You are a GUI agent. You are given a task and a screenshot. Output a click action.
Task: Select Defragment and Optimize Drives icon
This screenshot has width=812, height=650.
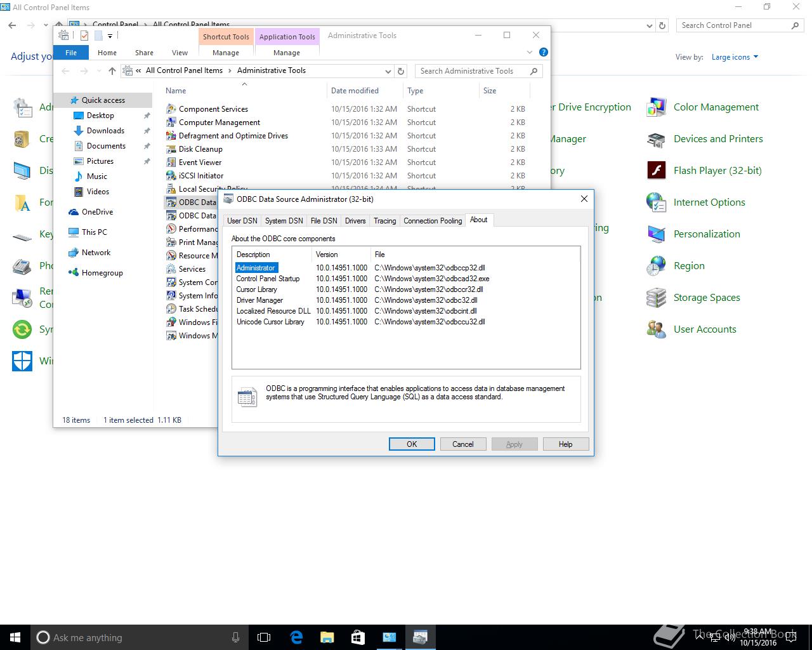(x=171, y=135)
